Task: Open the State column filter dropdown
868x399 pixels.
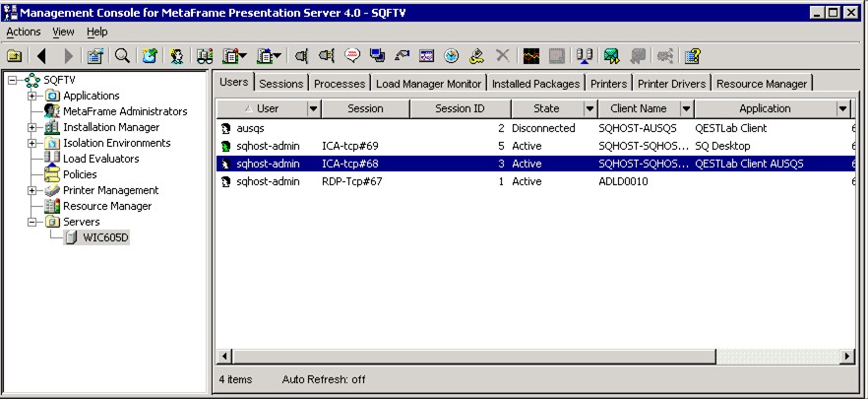Action: pyautogui.click(x=590, y=108)
